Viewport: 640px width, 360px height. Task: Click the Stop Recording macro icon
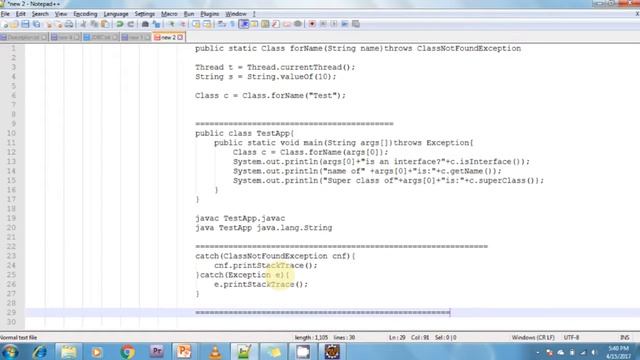[323, 24]
